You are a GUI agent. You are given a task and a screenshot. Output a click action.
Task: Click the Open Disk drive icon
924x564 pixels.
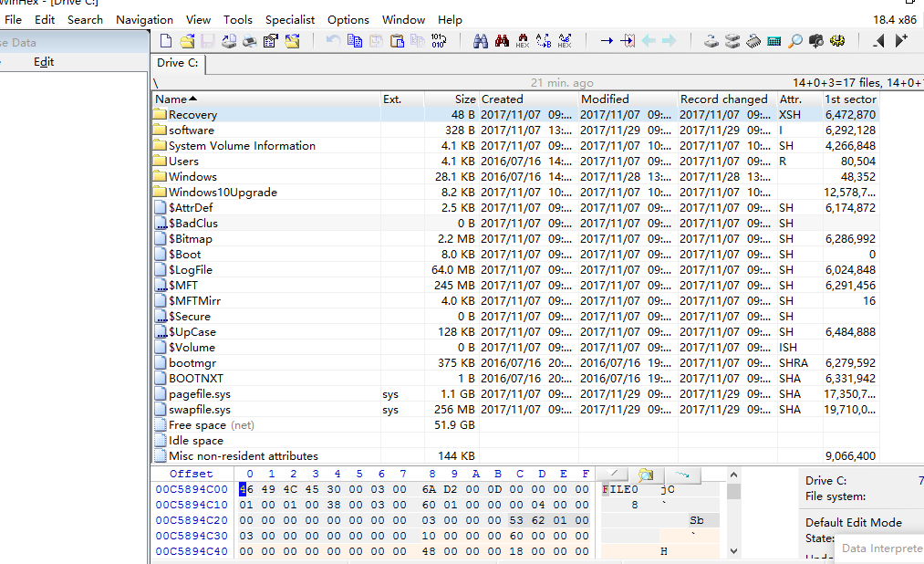pos(711,41)
